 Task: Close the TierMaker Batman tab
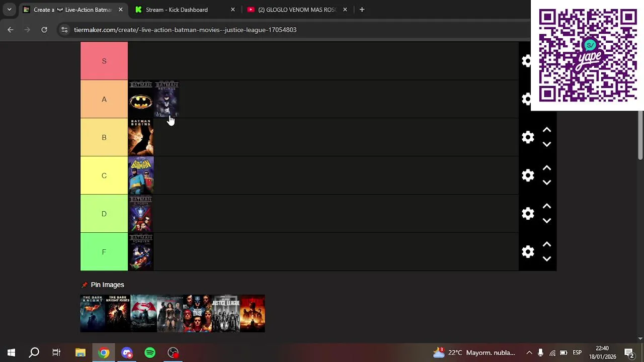tap(120, 10)
